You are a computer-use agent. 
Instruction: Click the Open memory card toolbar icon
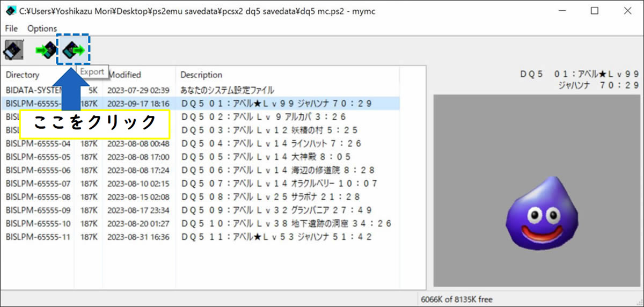(x=13, y=51)
